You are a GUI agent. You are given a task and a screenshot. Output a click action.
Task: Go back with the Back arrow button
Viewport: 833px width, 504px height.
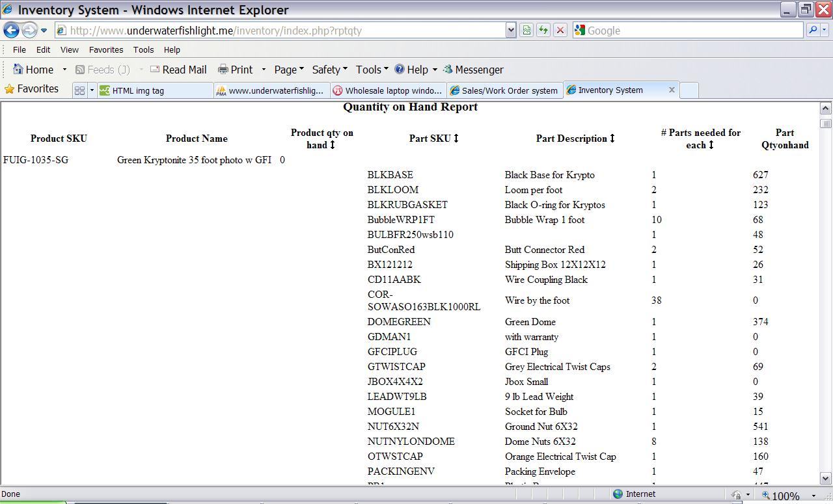pos(11,30)
